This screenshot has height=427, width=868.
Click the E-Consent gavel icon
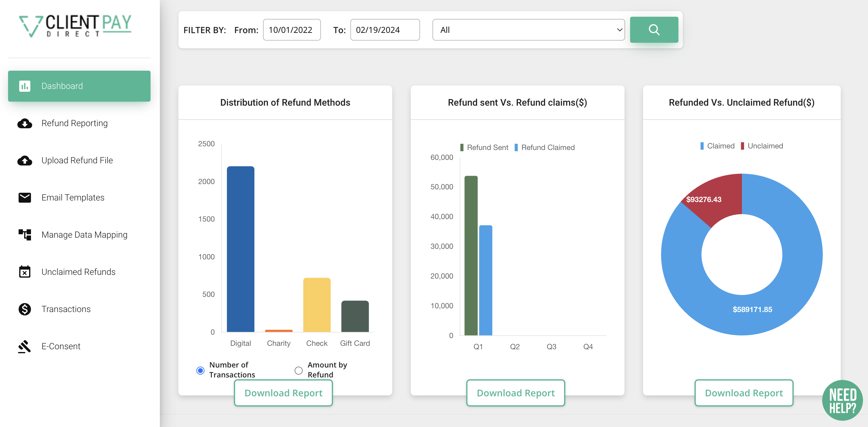coord(24,346)
